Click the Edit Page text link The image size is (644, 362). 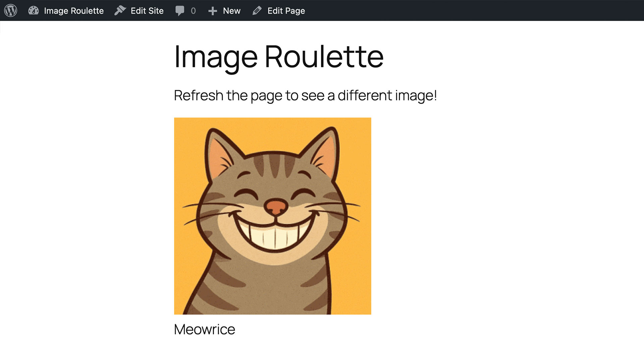pyautogui.click(x=286, y=11)
